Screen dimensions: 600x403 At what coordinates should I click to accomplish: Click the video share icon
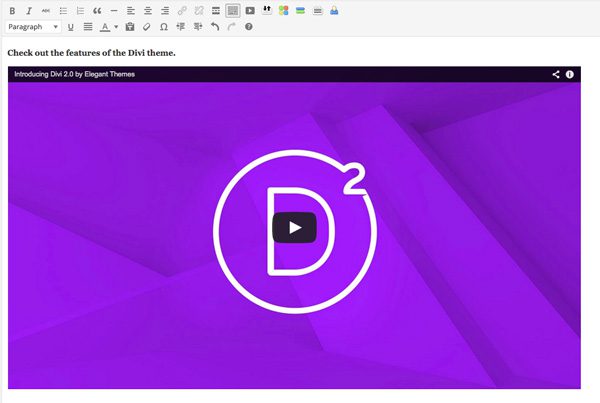point(556,74)
